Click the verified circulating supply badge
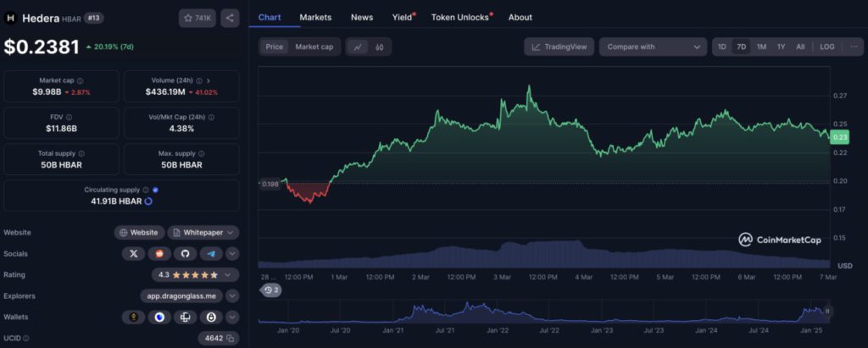 click(156, 190)
